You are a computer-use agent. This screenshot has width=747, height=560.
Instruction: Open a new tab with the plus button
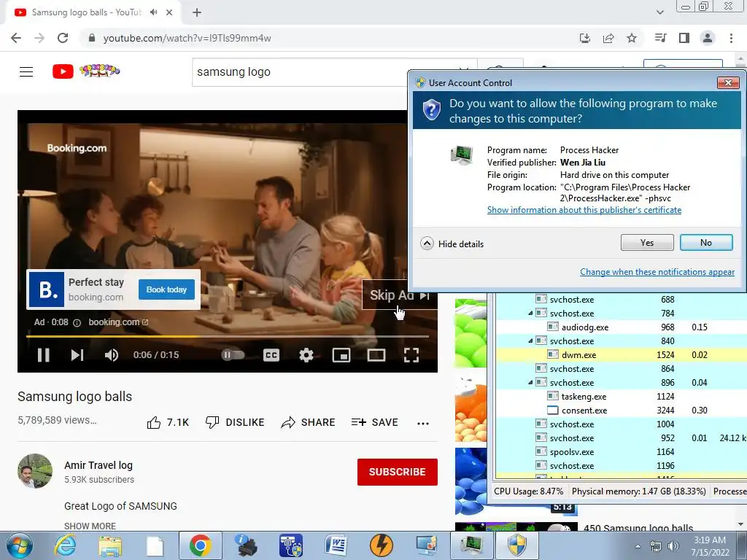pos(197,12)
